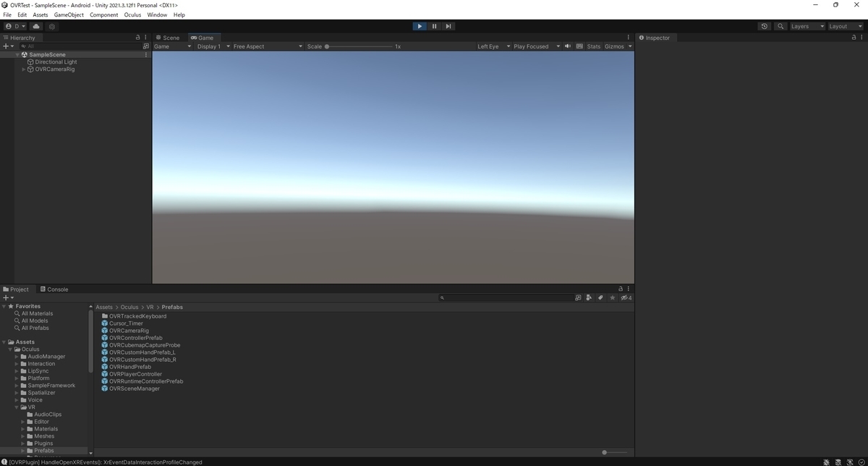
Task: Open the Unity search window
Action: [780, 26]
